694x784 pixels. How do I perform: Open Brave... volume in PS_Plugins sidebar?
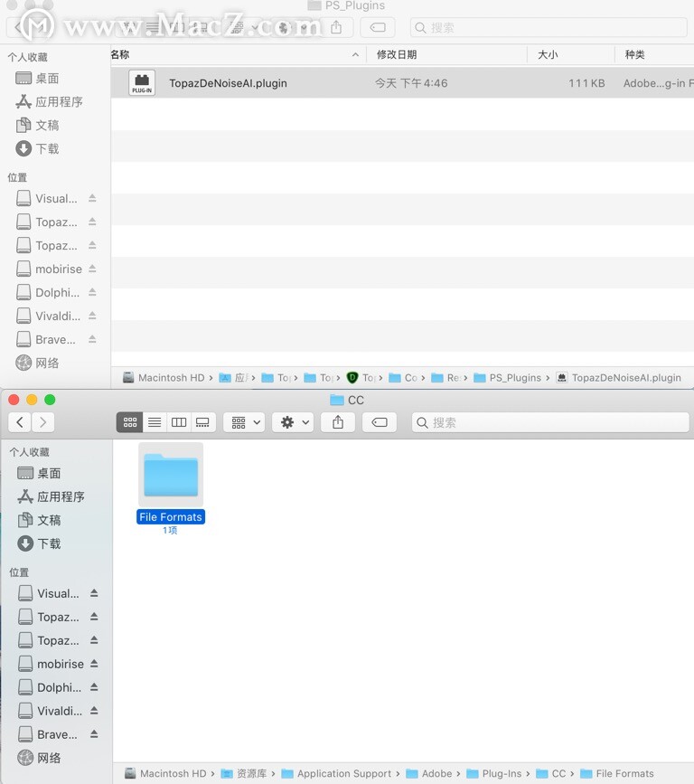(x=46, y=339)
